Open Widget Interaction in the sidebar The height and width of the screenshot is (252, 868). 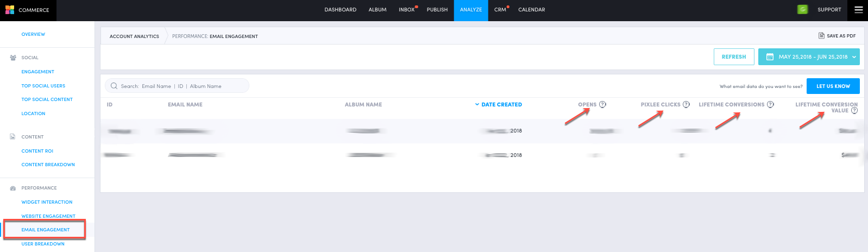47,202
